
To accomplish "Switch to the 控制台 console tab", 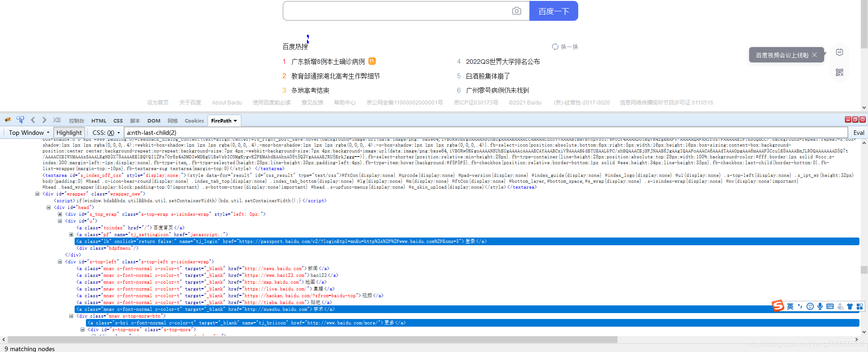I will [76, 121].
